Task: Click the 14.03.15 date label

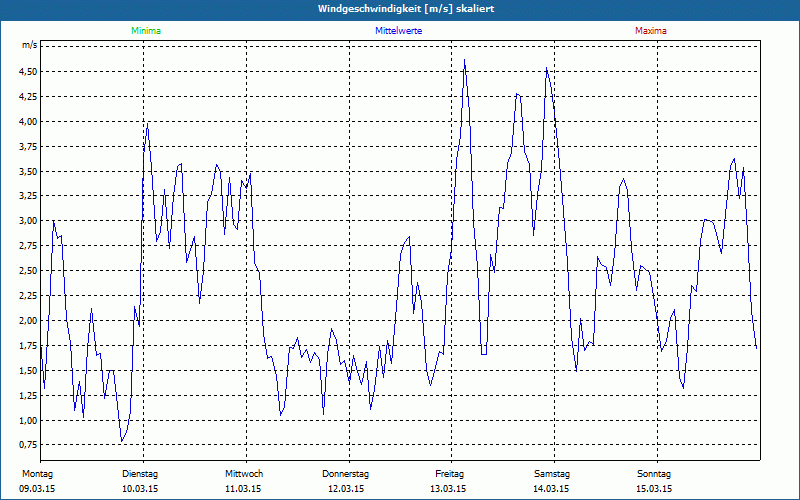Action: (x=551, y=489)
